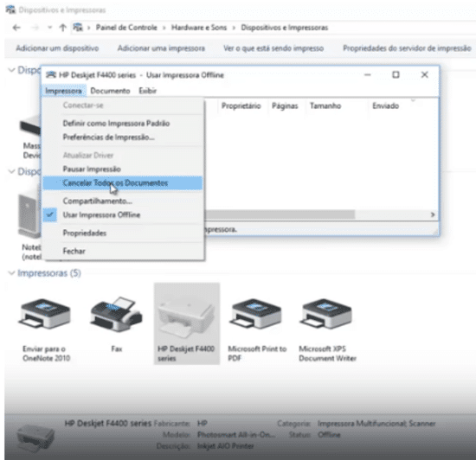Click HP Deskjet print queue title icon

[x=51, y=74]
